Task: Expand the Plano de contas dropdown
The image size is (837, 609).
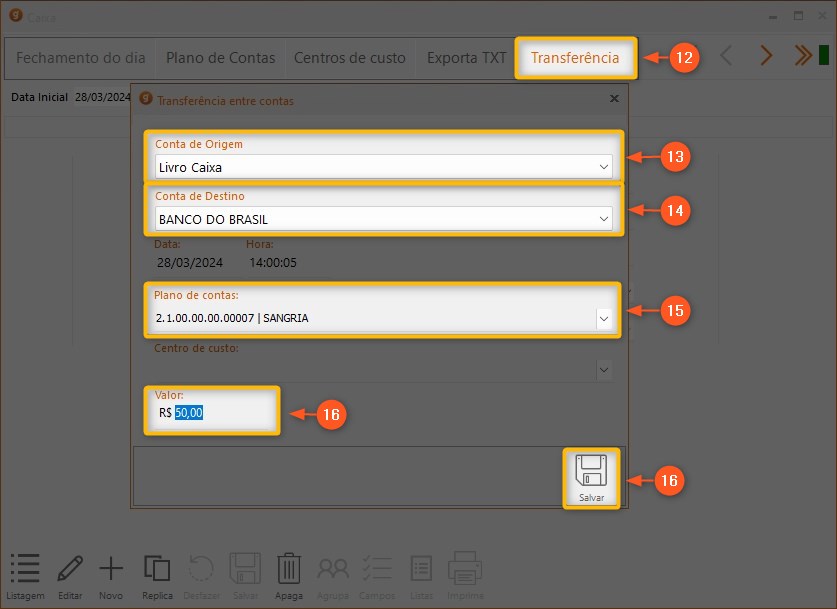Action: coord(604,318)
